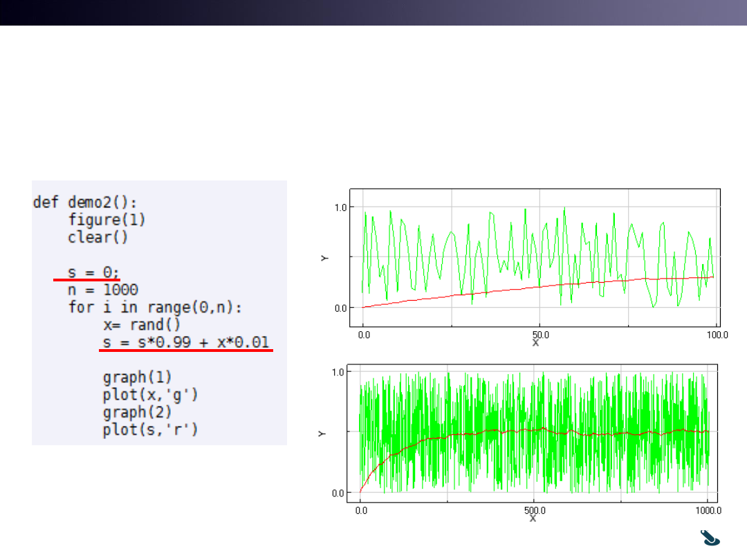Click the Y axis label of bottom graph
This screenshot has height=560, width=747.
[x=322, y=433]
